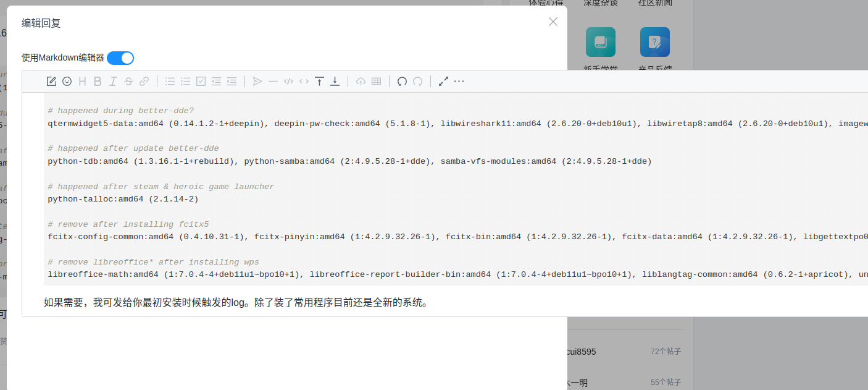868x390 pixels.
Task: Insert a blockquote via arrow icon
Action: coord(257,81)
